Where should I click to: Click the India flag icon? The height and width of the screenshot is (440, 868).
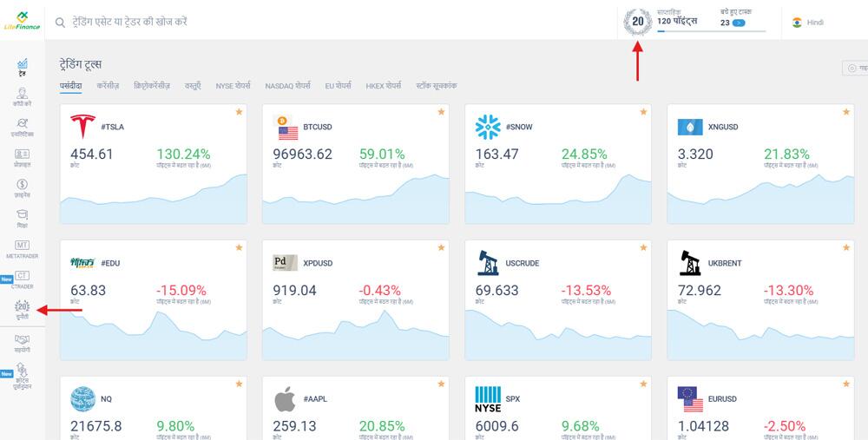click(x=797, y=23)
